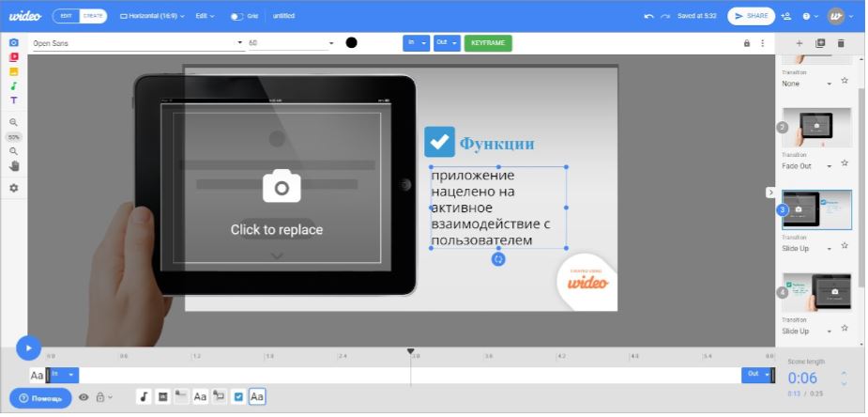Star the scene 4 Slide Up transition
Screen dimensions: 868x417
(845, 329)
